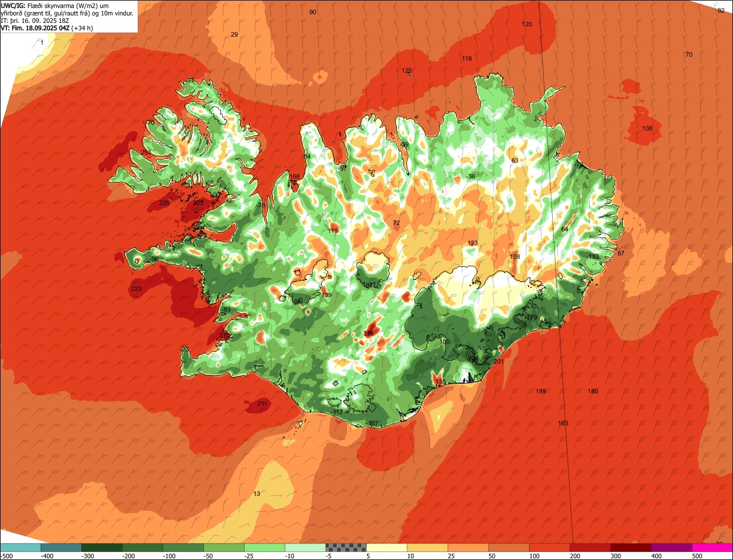Click the map value '179' on the southeast glacier edge
Image resolution: width=733 pixels, height=560 pixels.
pyautogui.click(x=532, y=317)
